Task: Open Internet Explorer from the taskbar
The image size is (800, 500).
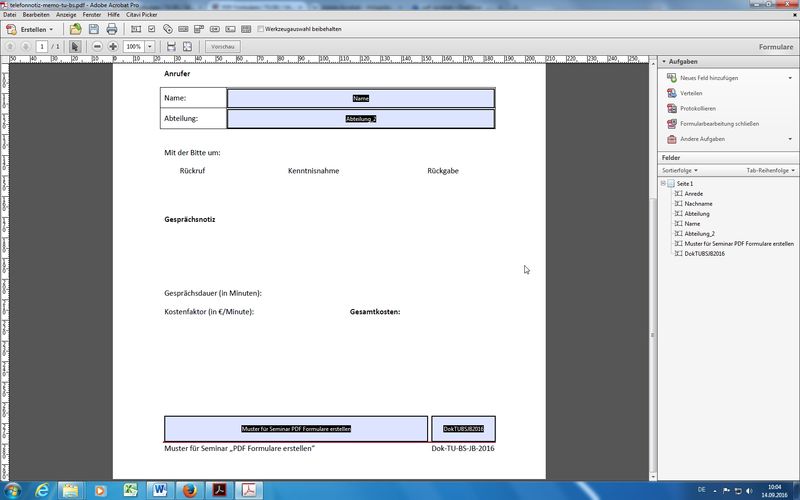Action: (x=42, y=490)
